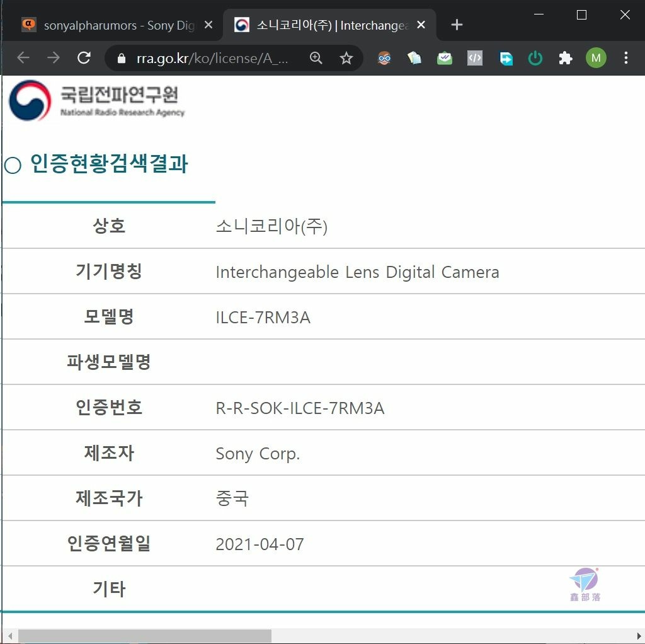Click the Sony Corp. manufacturer value
Image resolution: width=645 pixels, height=644 pixels.
258,454
